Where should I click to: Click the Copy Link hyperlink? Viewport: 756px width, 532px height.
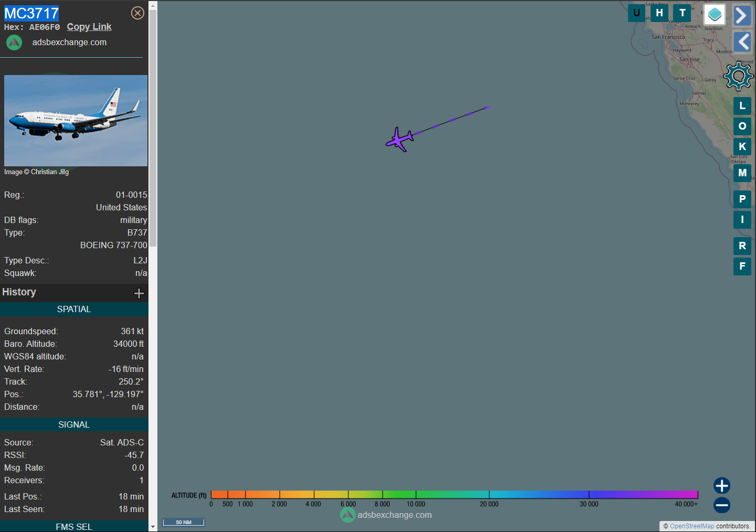[x=89, y=27]
